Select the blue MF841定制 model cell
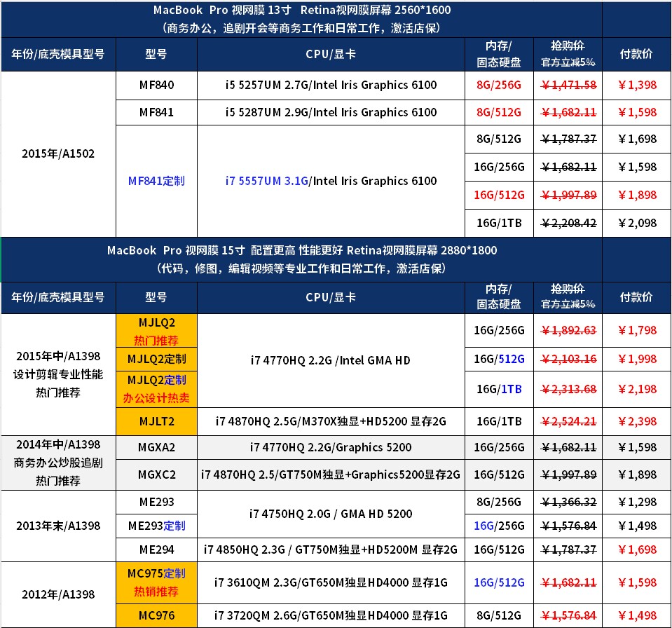The image size is (672, 628). point(156,181)
